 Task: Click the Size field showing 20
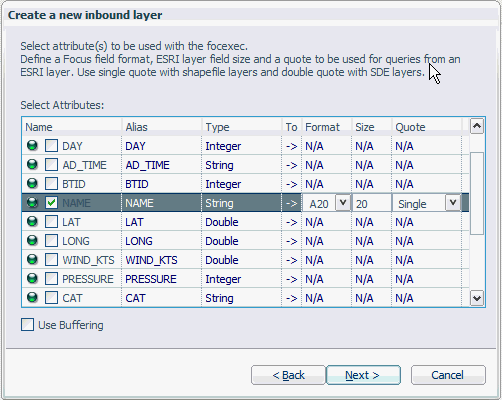click(x=372, y=203)
